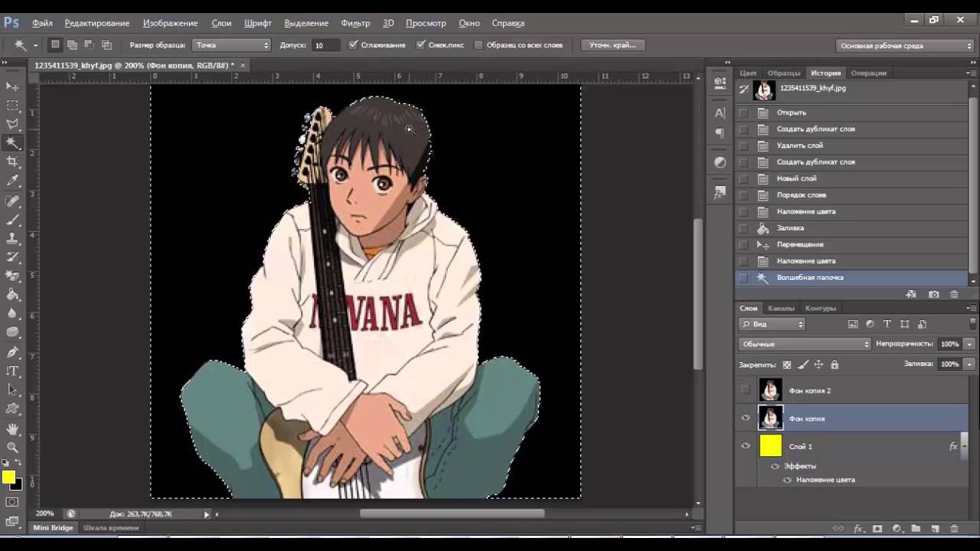
Task: Open the Layers panel options menu
Action: pos(972,308)
